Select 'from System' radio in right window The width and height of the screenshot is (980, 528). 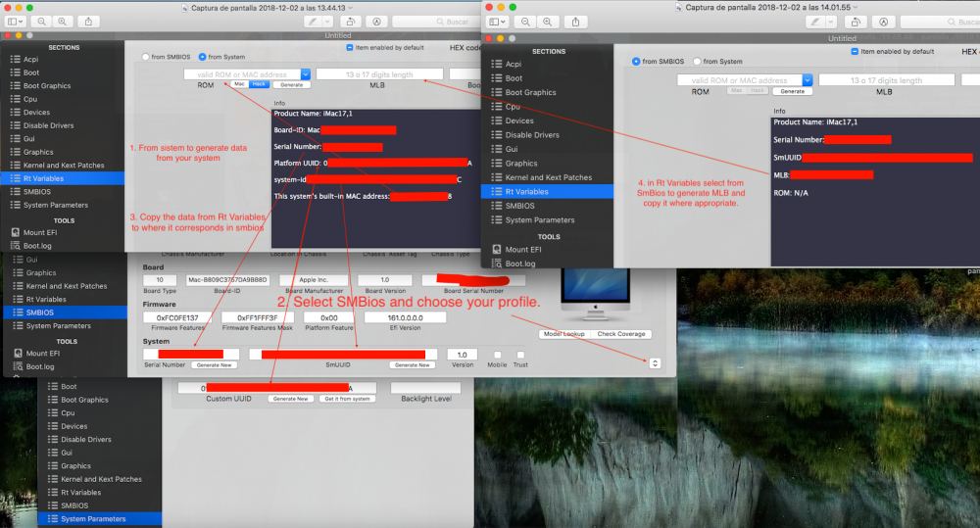click(697, 62)
